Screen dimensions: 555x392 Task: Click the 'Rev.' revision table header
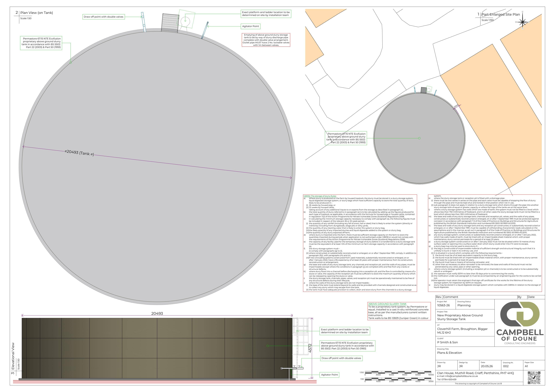(439, 297)
